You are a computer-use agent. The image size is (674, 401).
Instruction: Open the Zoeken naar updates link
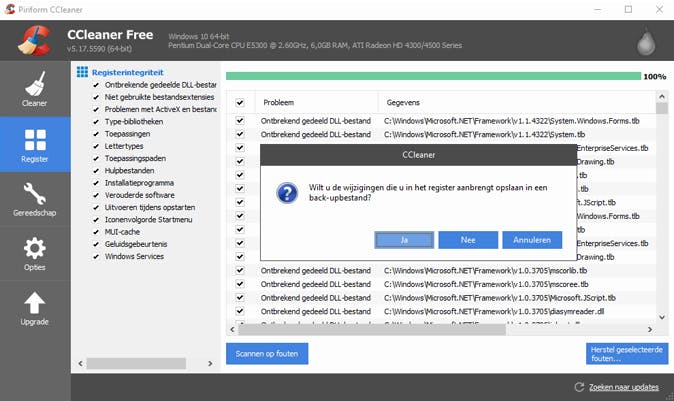point(624,387)
